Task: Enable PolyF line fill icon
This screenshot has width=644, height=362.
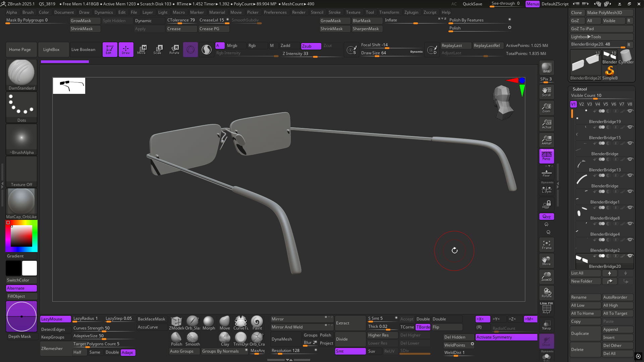Action: coord(546,309)
